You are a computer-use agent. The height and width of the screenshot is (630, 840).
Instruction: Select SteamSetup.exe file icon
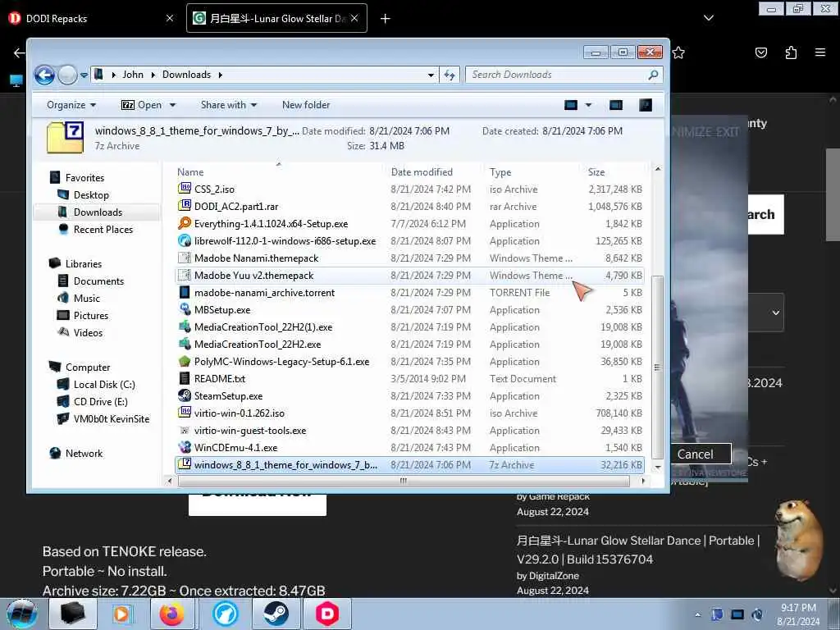point(185,395)
